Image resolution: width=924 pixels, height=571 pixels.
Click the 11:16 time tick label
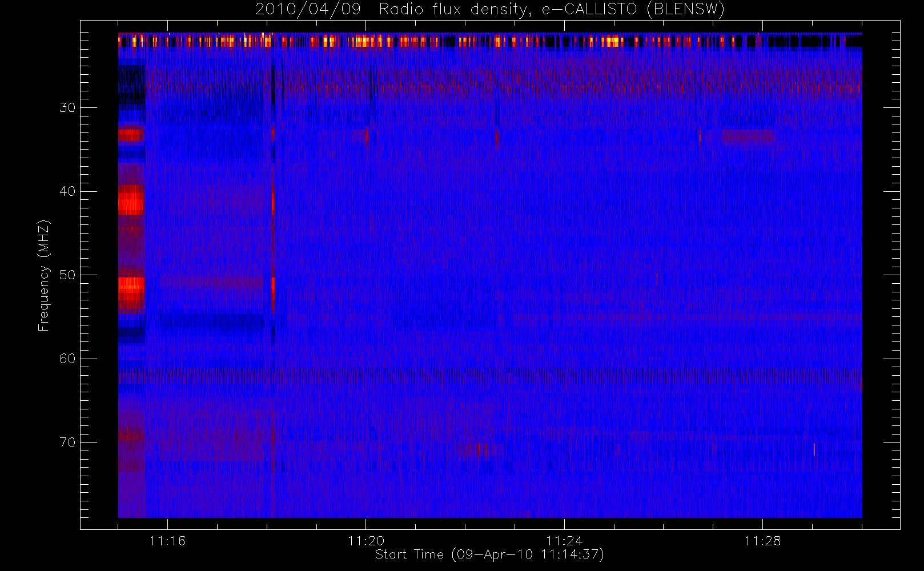167,541
